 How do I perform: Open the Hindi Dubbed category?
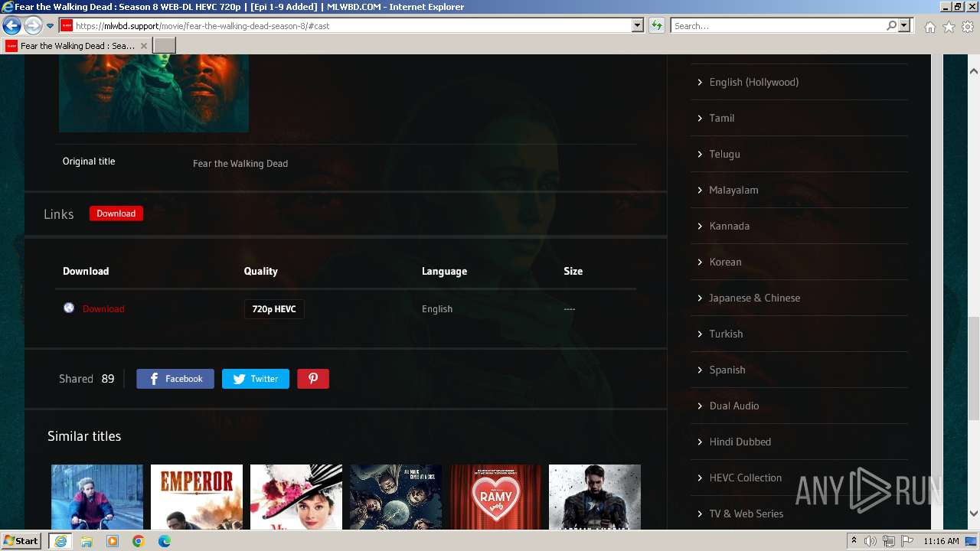(740, 442)
